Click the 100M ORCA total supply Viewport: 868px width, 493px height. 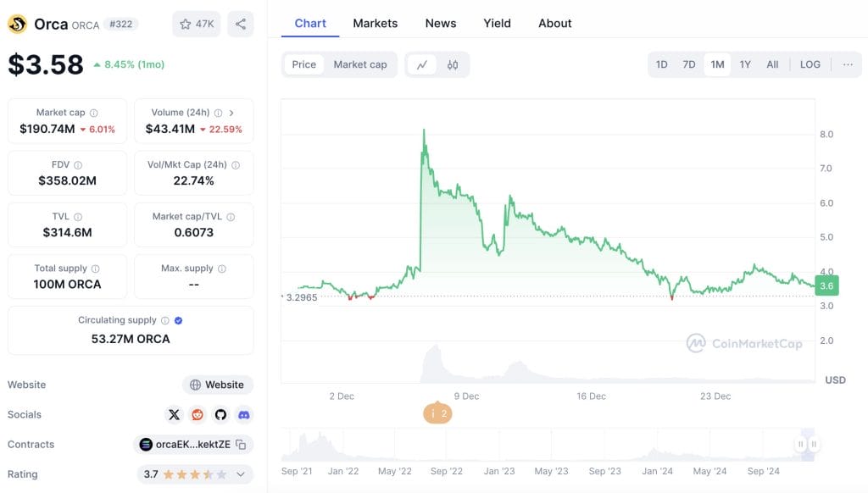(68, 285)
